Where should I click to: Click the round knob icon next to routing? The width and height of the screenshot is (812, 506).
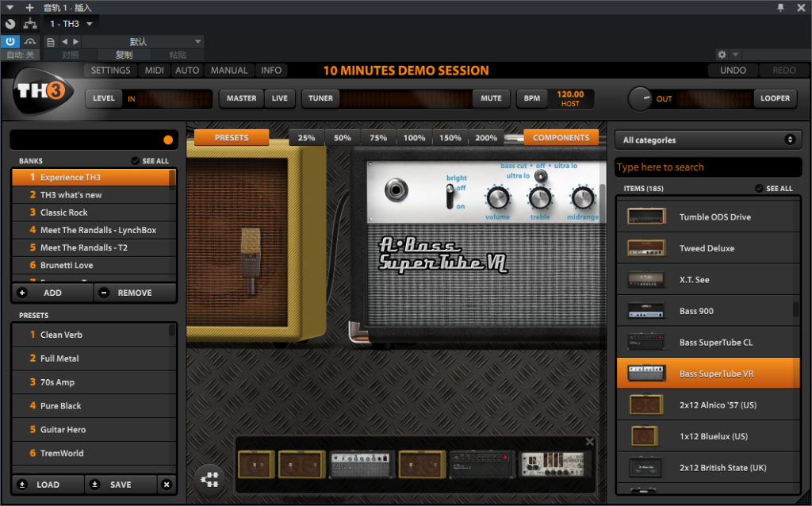[x=10, y=24]
